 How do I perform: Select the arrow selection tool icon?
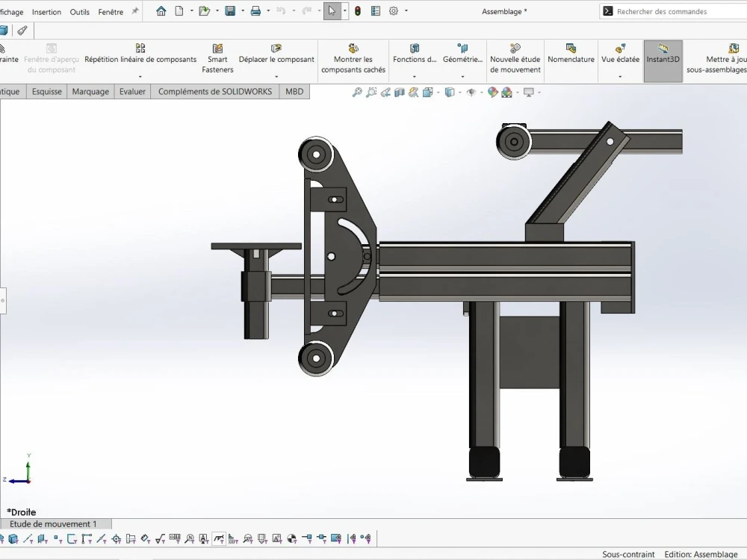coord(332,11)
